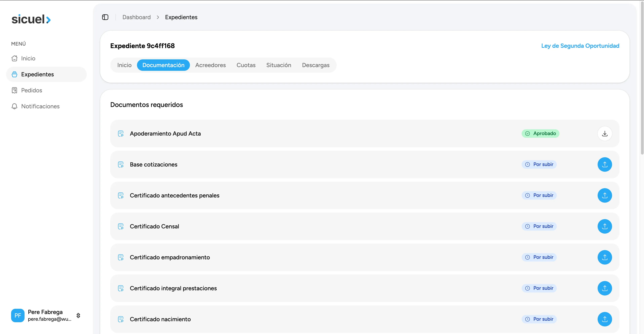Open the Descargas tab
The height and width of the screenshot is (334, 644).
[x=316, y=65]
